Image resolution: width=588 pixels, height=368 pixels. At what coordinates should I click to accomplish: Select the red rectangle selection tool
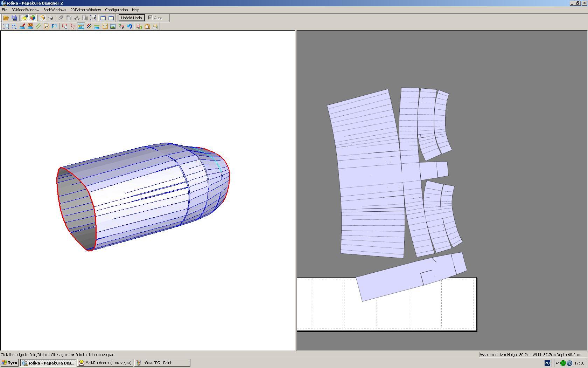point(64,27)
